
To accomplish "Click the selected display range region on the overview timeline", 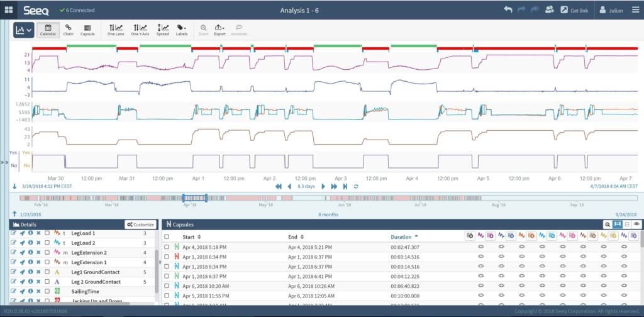I will (195, 198).
